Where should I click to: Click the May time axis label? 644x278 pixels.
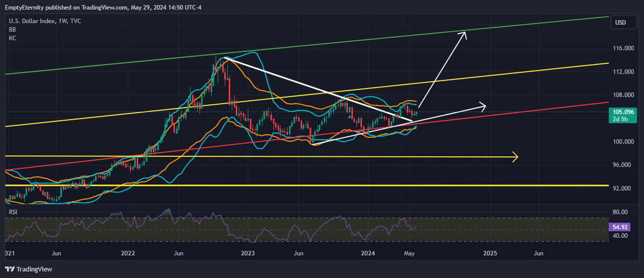(x=410, y=254)
